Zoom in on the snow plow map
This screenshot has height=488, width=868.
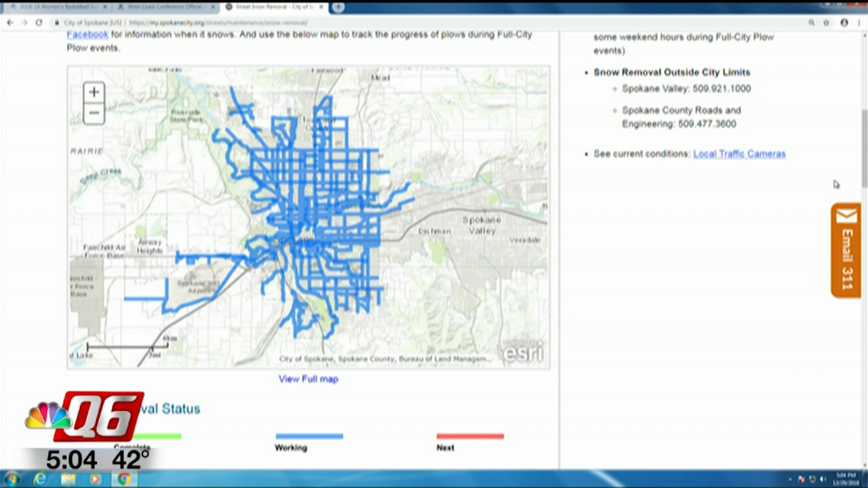coord(94,92)
